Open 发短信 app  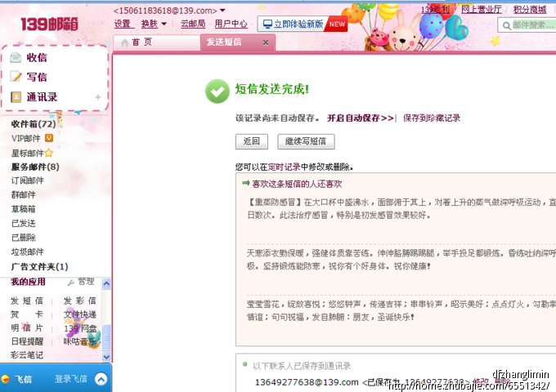point(27,301)
